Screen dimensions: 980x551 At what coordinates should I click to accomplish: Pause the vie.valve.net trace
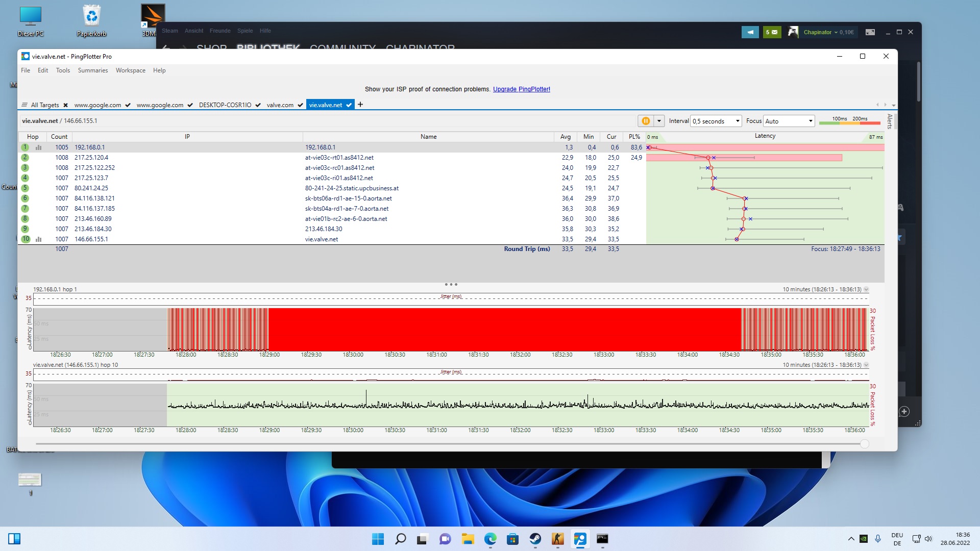[645, 121]
